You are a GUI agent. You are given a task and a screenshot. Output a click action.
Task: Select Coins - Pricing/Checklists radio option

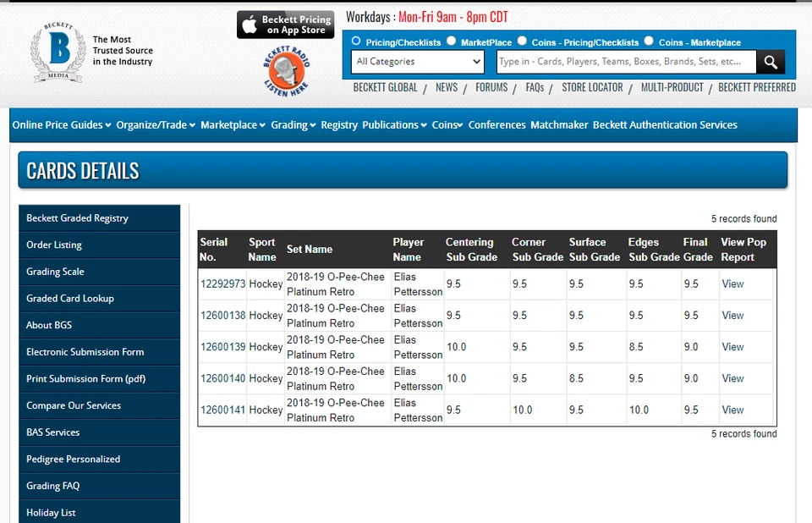point(522,41)
